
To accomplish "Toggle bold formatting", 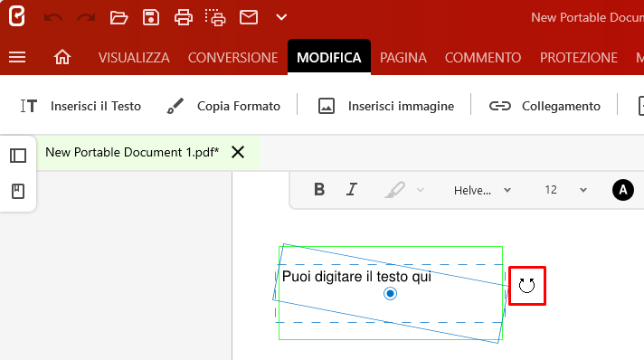I will (319, 189).
